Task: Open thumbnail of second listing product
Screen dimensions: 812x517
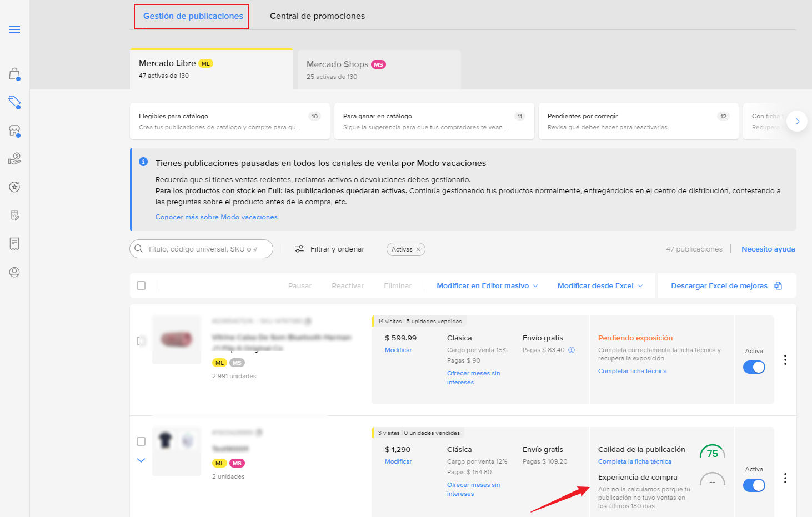Action: 177,451
